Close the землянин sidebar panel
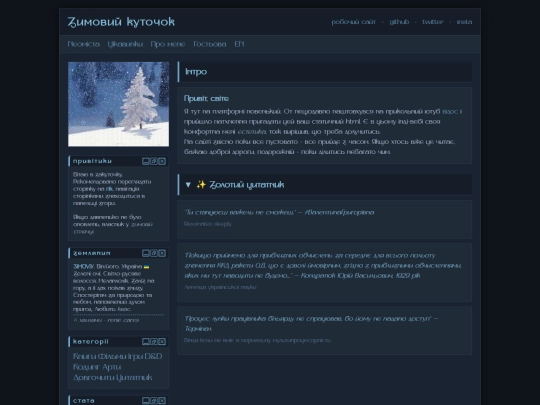The height and width of the screenshot is (405, 540). point(162,253)
